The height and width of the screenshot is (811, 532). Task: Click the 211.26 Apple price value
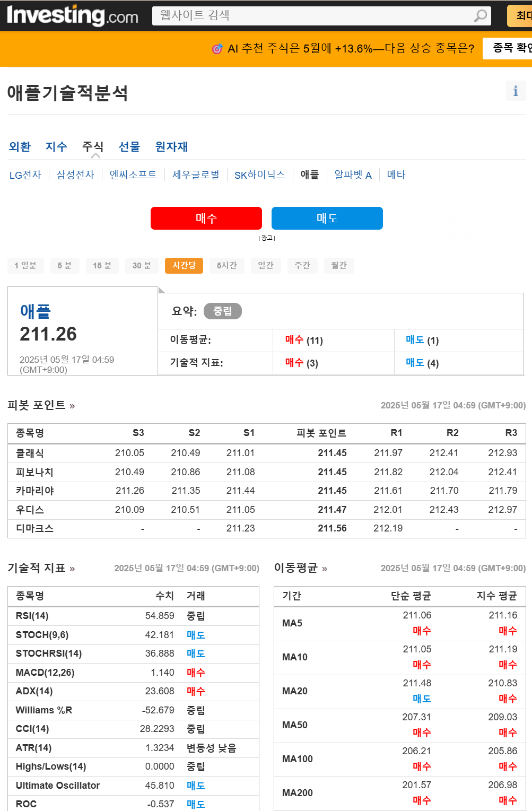click(48, 334)
